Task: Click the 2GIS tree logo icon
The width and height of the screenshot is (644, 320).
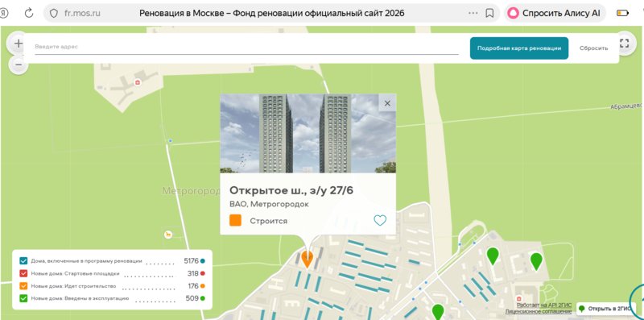Action: 581,309
